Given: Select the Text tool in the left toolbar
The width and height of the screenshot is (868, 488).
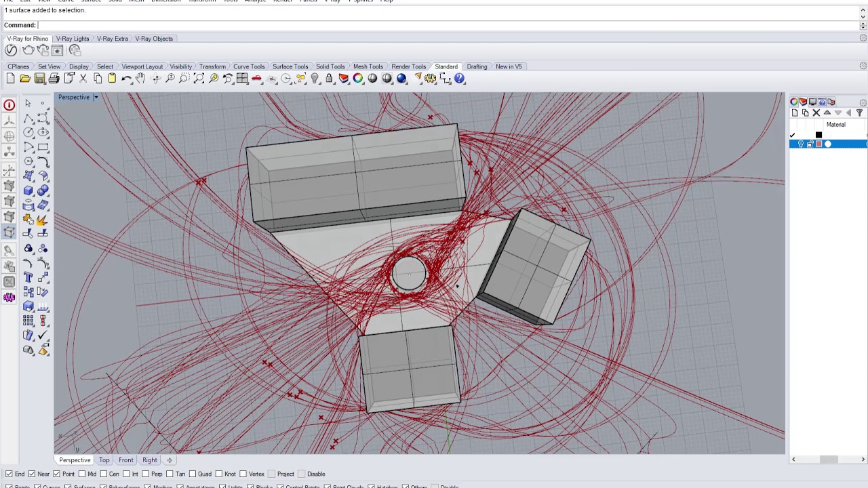Looking at the screenshot, I should [28, 277].
